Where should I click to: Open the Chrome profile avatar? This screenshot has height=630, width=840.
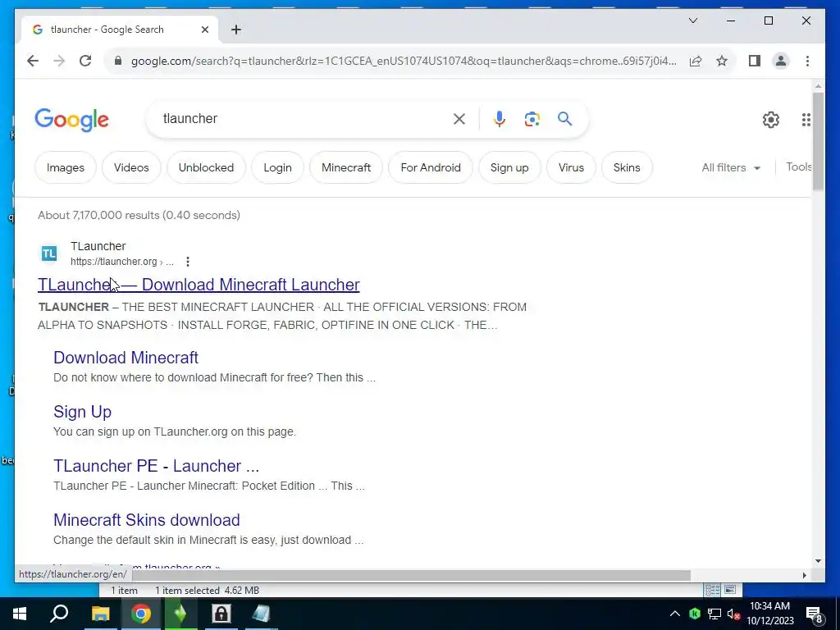coord(781,61)
